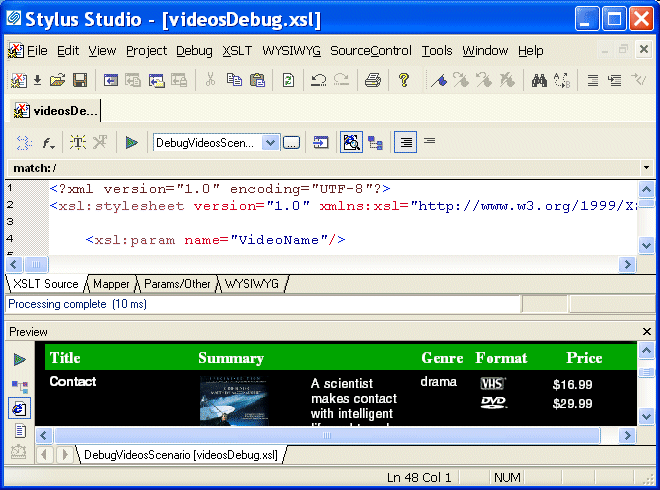The height and width of the screenshot is (490, 660).
Task: Click the Open folder toolbar icon
Action: point(58,81)
